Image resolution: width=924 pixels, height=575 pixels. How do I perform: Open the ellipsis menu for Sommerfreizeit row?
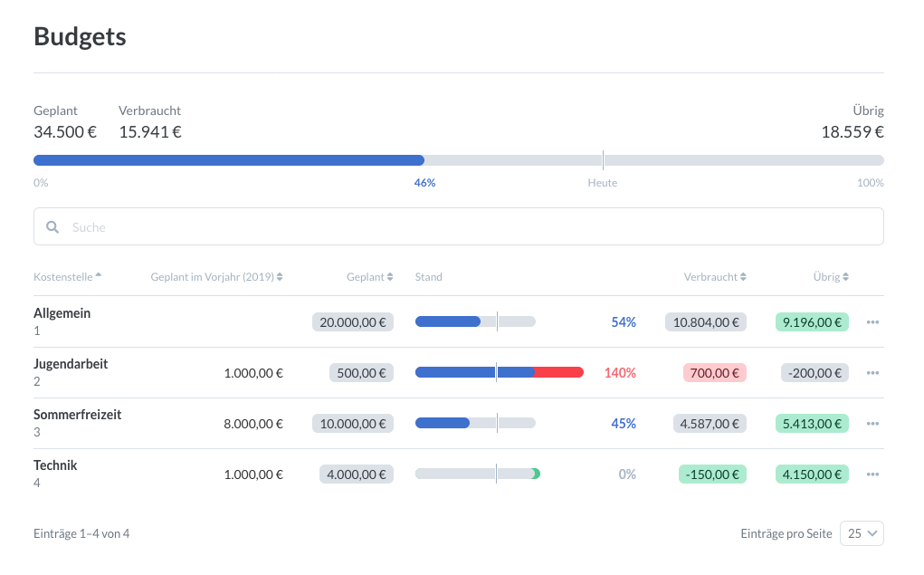coord(872,423)
